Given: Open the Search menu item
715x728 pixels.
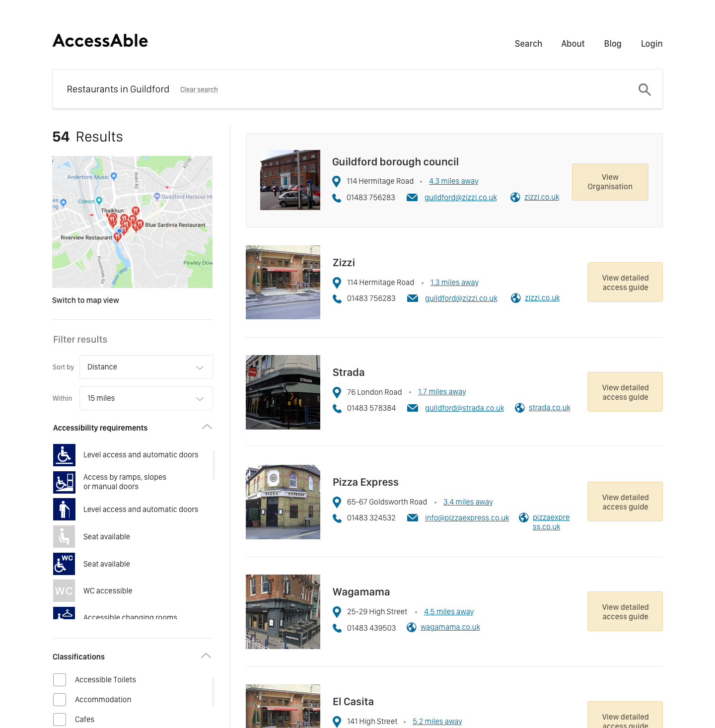Looking at the screenshot, I should [x=528, y=44].
